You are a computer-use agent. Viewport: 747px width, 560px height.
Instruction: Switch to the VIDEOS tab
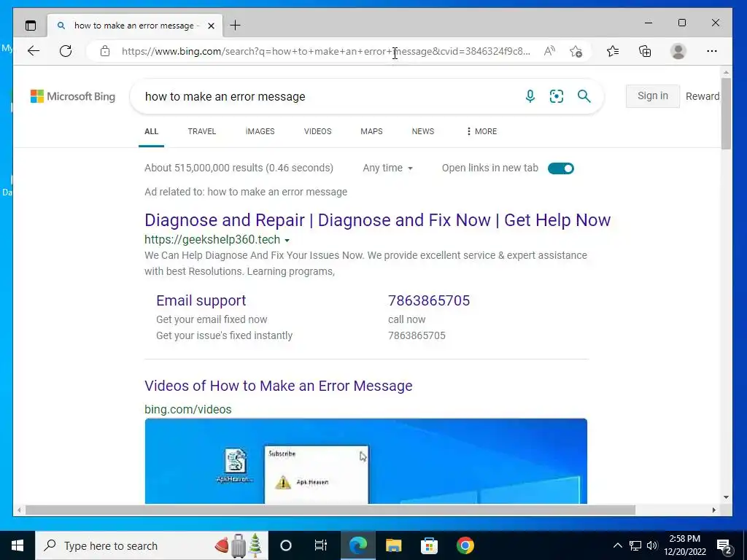point(318,131)
